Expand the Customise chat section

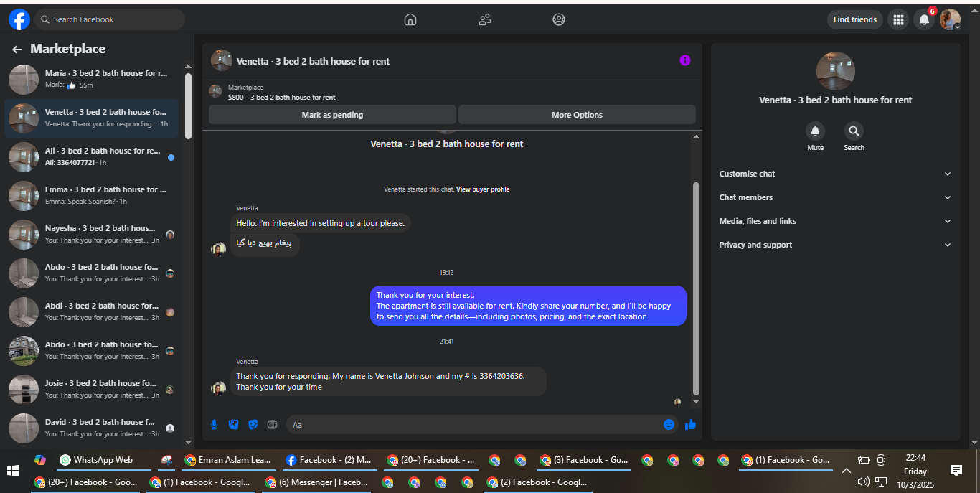pos(836,174)
